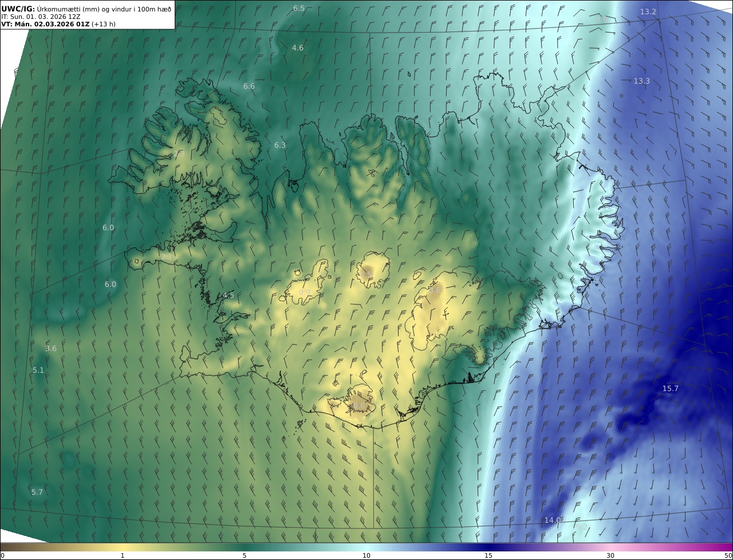The width and height of the screenshot is (733, 560).
Task: Click the 3.6 value label on map
Action: 51,348
